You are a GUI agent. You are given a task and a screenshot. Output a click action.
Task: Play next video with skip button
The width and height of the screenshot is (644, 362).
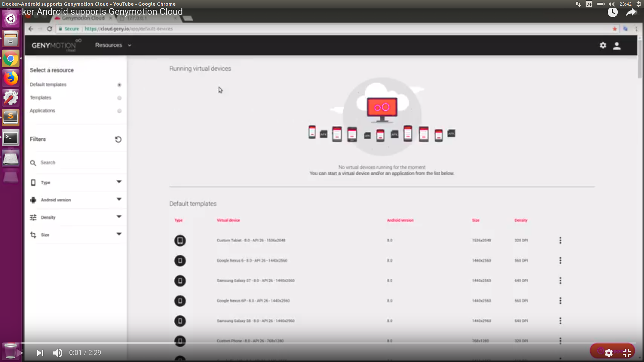(40, 353)
